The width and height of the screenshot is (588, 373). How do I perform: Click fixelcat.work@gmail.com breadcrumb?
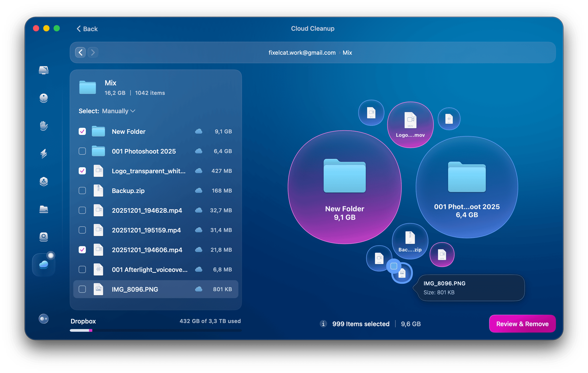pos(302,53)
